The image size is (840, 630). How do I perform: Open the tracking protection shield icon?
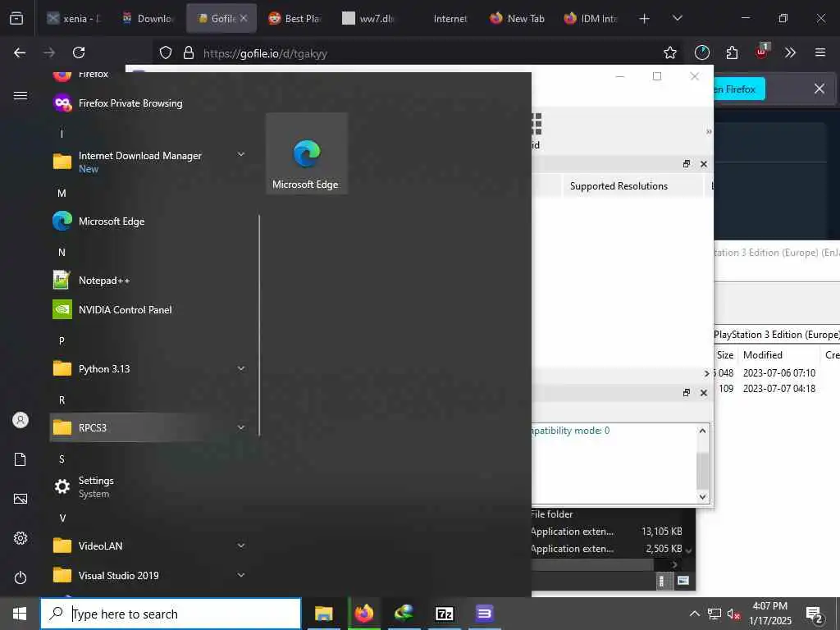tap(166, 52)
